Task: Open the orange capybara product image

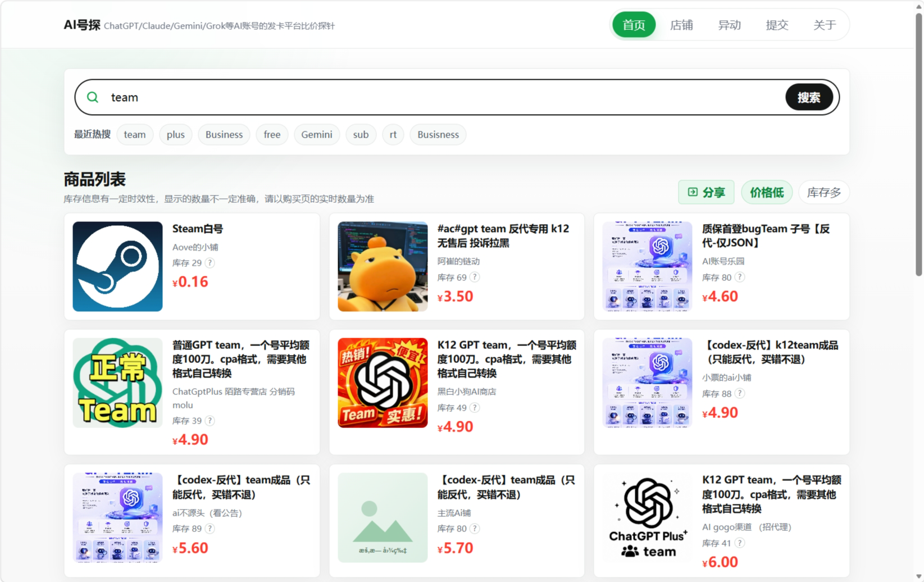Action: [383, 266]
